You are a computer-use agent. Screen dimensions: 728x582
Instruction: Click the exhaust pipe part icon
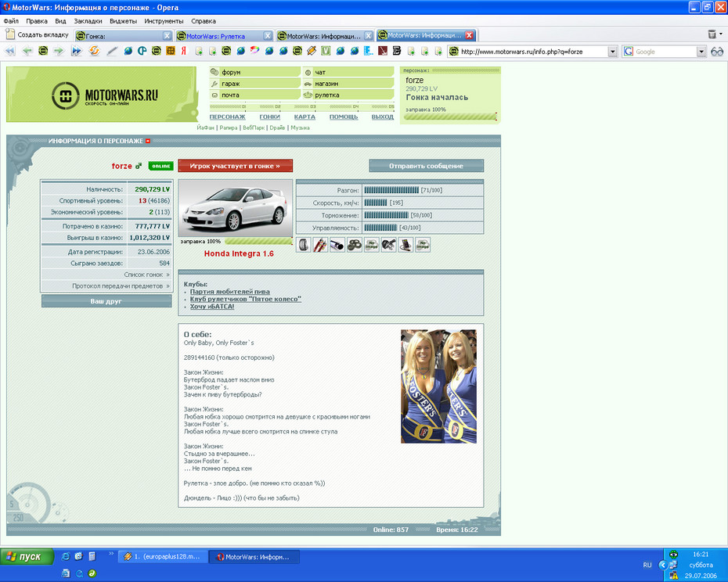click(x=337, y=245)
